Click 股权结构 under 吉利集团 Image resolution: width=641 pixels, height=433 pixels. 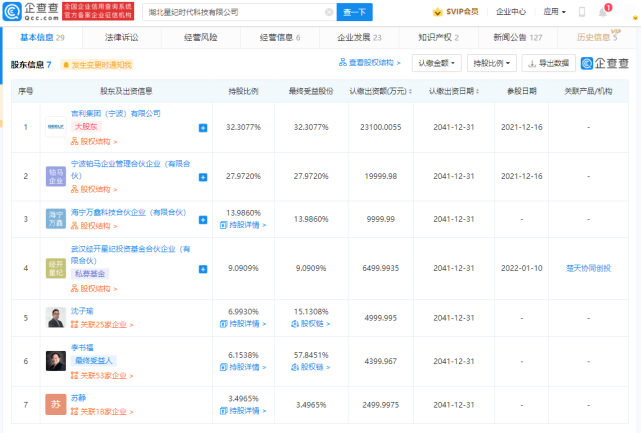tap(94, 141)
